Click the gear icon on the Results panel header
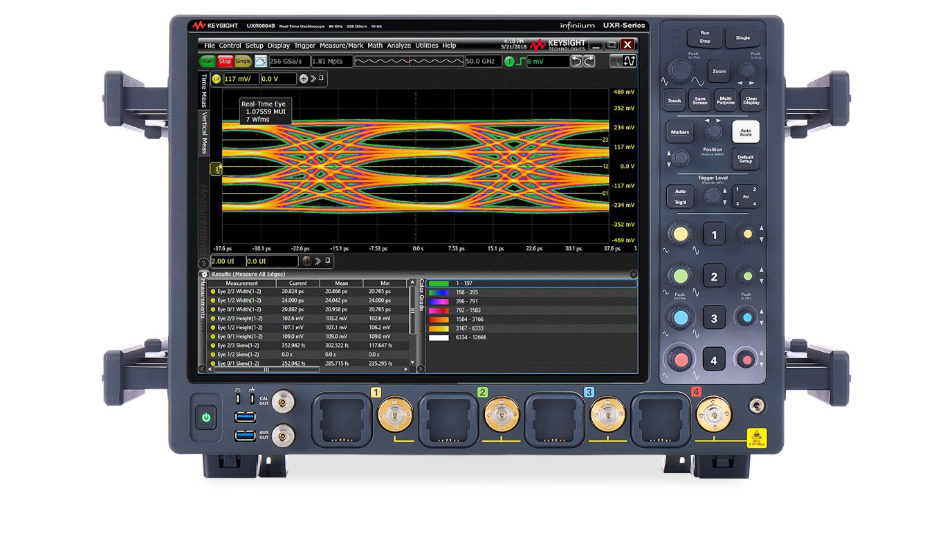Image resolution: width=927 pixels, height=560 pixels. tap(205, 274)
